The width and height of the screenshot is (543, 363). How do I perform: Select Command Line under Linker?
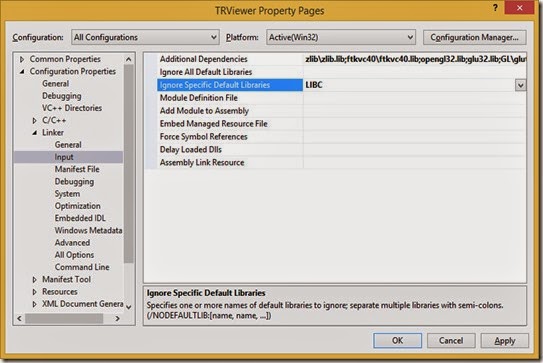[82, 267]
